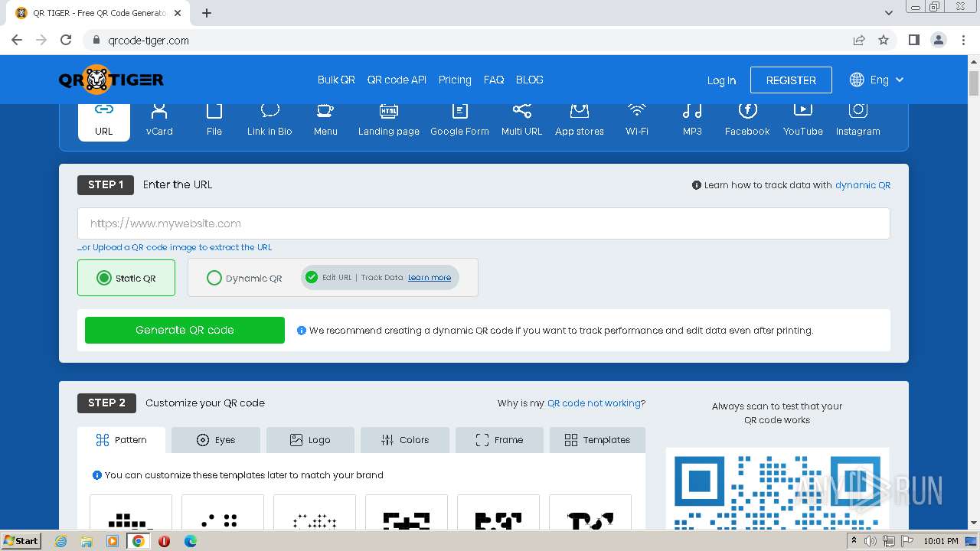Image resolution: width=980 pixels, height=551 pixels.
Task: Select the Menu QR type
Action: pos(325,120)
